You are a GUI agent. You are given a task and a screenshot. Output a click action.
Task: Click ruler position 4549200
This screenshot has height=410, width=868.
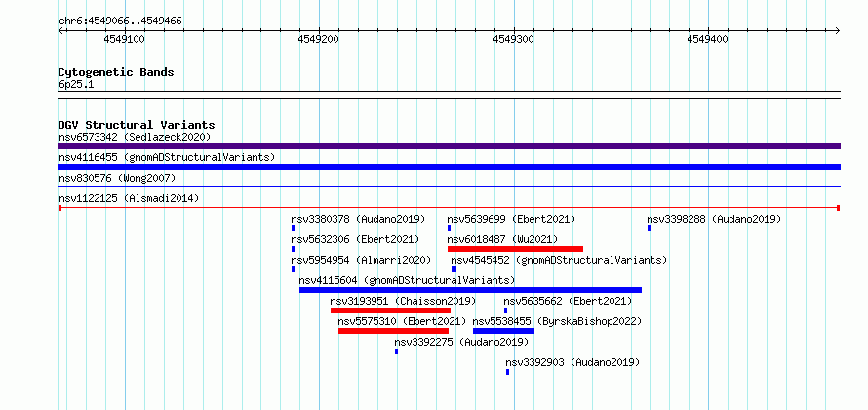[319, 39]
